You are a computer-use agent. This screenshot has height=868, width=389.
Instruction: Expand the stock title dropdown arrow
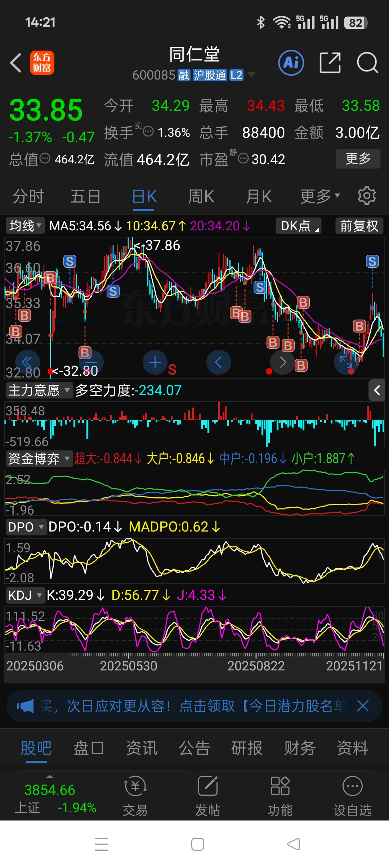pyautogui.click(x=251, y=75)
